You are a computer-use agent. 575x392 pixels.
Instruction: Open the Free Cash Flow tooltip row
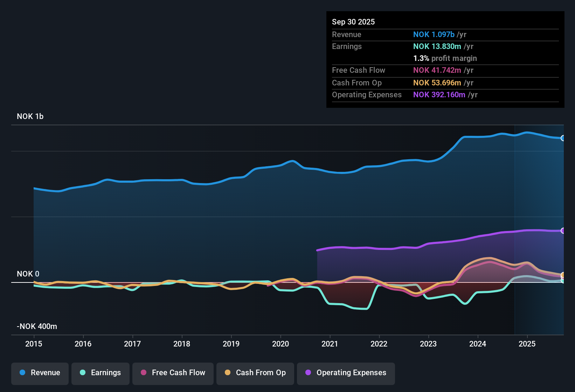pos(359,70)
